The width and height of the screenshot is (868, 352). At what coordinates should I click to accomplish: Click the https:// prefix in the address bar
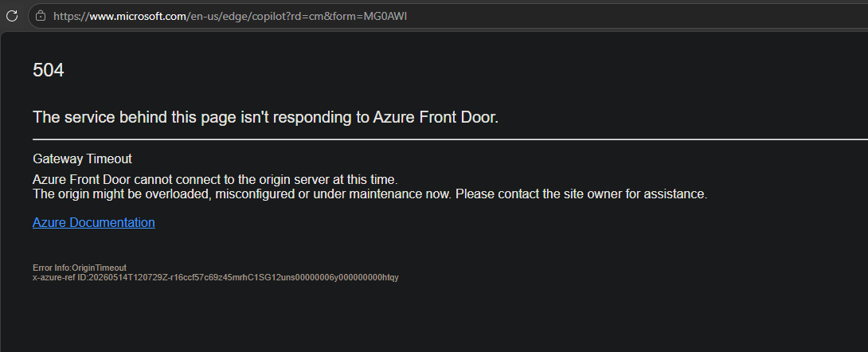coord(72,16)
